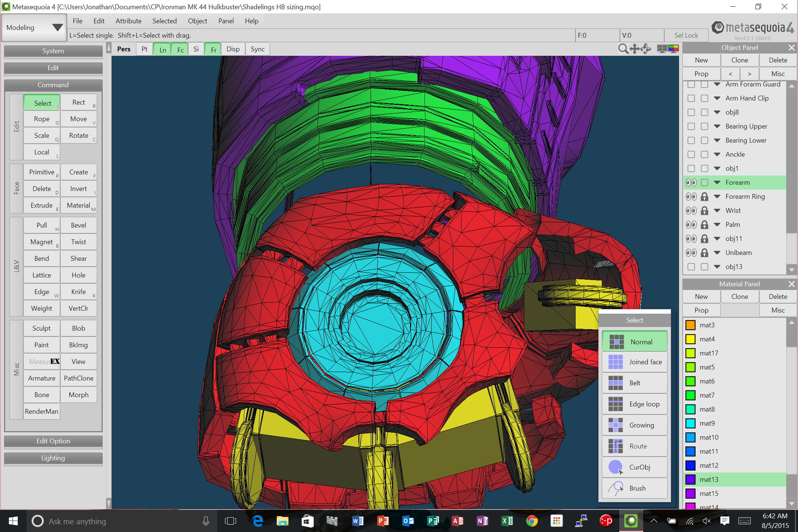Expand the Edit Option section
The height and width of the screenshot is (532, 798).
[x=53, y=441]
